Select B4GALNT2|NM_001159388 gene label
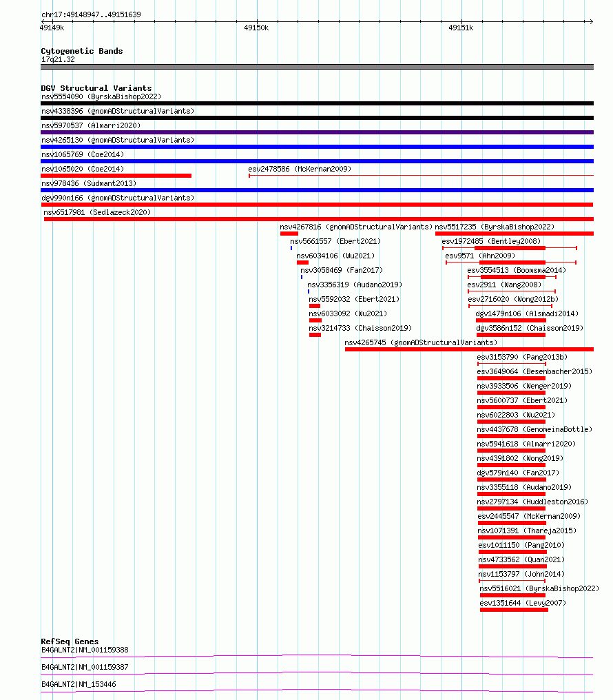This screenshot has height=700, width=613. (x=85, y=650)
